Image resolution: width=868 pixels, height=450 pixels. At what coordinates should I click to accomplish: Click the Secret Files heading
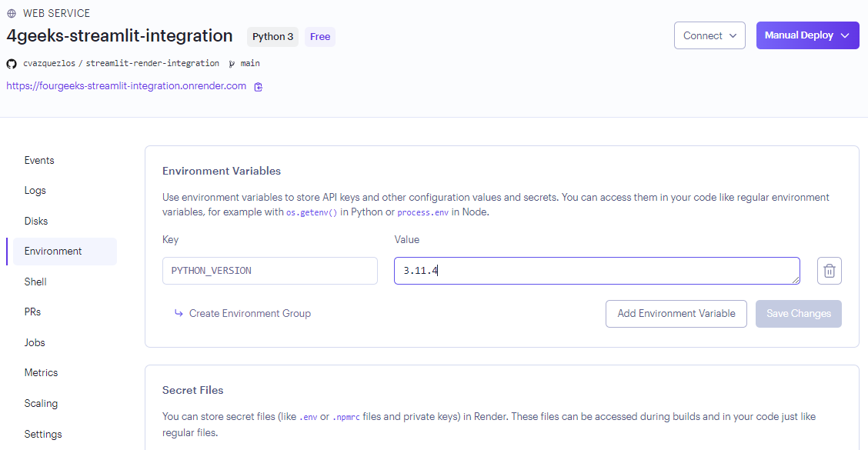point(192,390)
